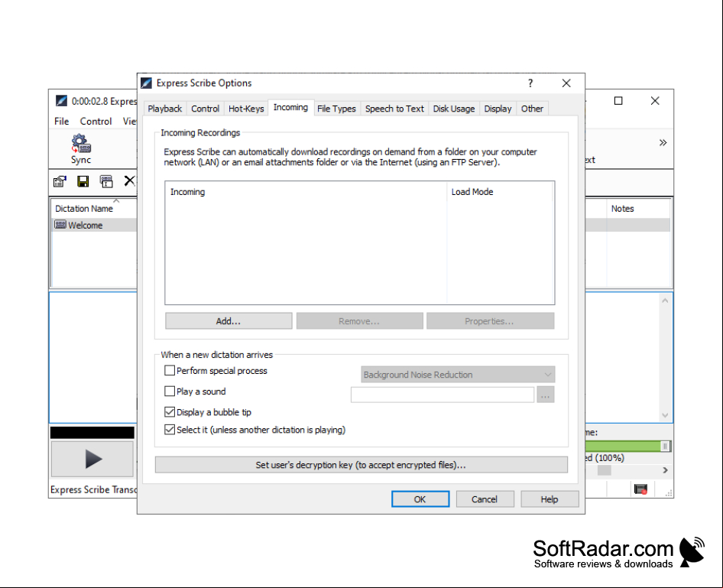Screen dimensions: 723x588
Task: Click the X delete icon in small toolbar
Action: pyautogui.click(x=130, y=180)
